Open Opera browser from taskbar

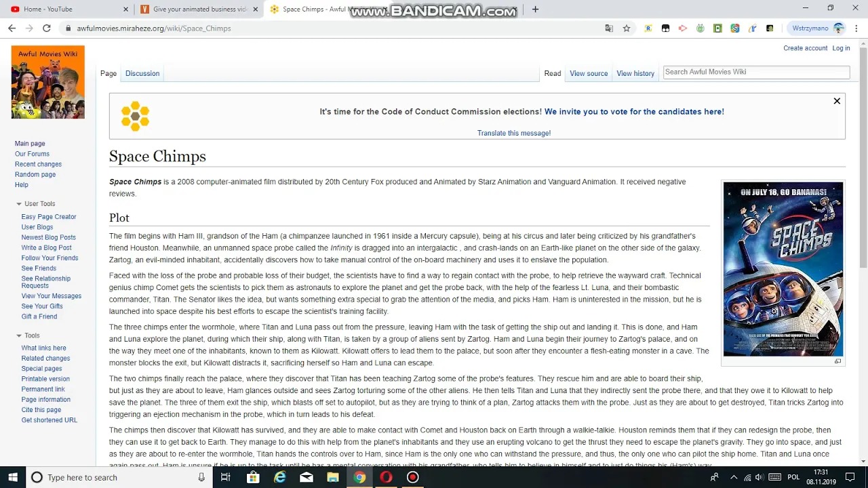point(386,477)
